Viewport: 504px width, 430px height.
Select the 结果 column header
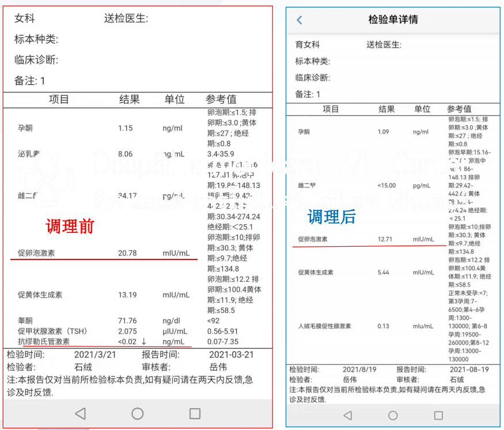click(x=128, y=99)
